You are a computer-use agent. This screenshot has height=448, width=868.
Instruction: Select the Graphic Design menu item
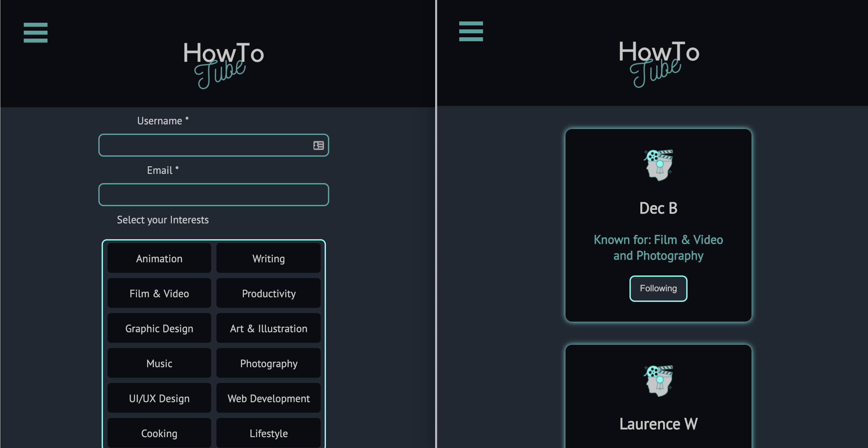point(159,328)
